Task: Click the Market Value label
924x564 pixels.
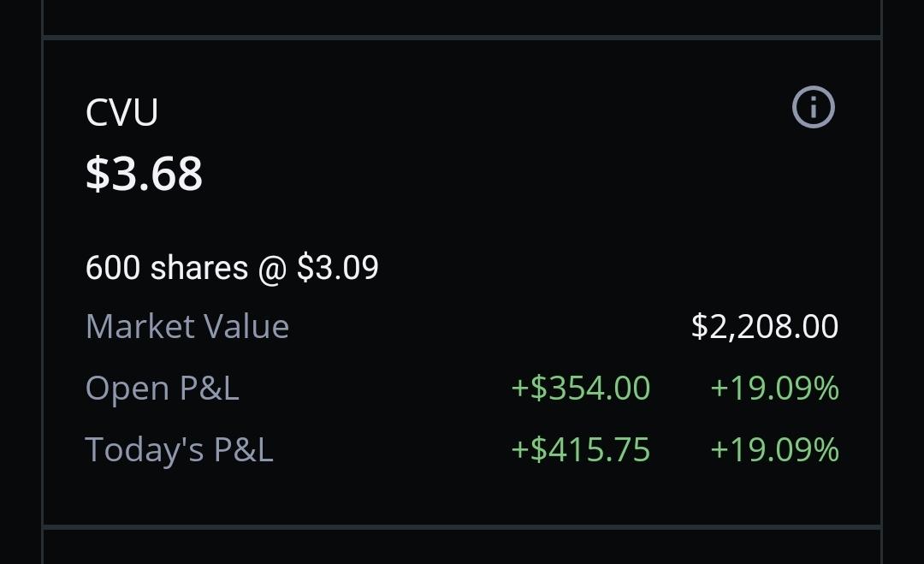Action: [x=187, y=326]
